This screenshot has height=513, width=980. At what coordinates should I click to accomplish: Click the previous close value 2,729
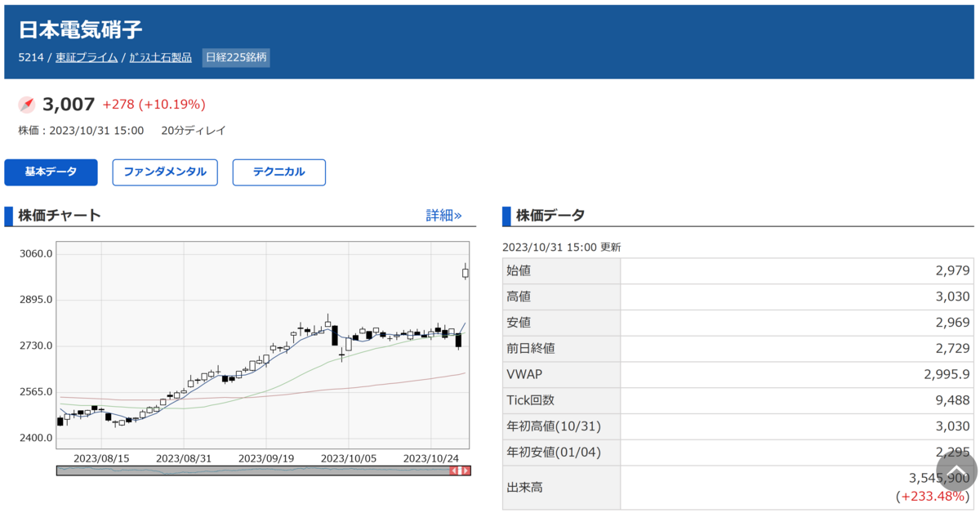pos(953,349)
